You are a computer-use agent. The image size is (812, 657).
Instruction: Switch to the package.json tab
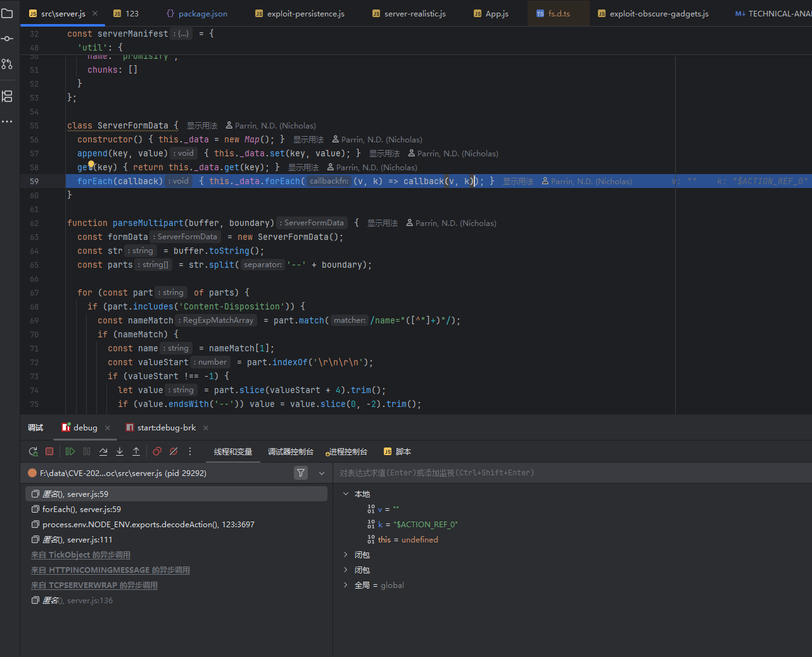point(196,13)
